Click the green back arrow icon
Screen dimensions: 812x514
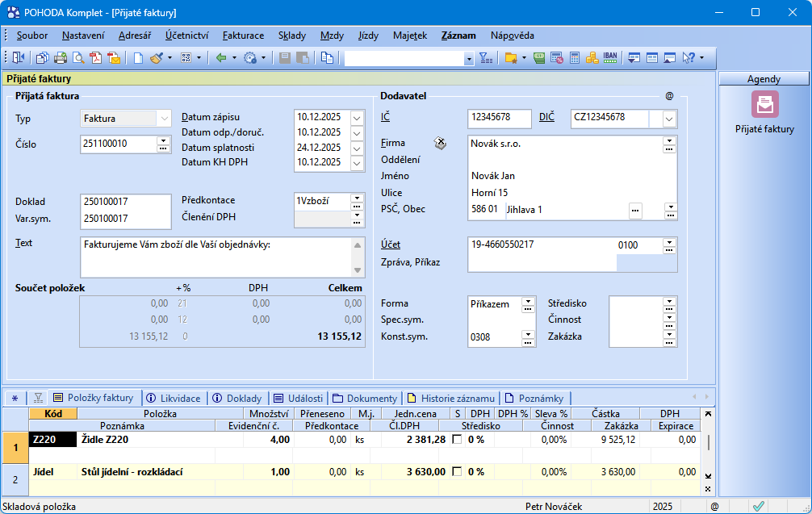[220, 58]
